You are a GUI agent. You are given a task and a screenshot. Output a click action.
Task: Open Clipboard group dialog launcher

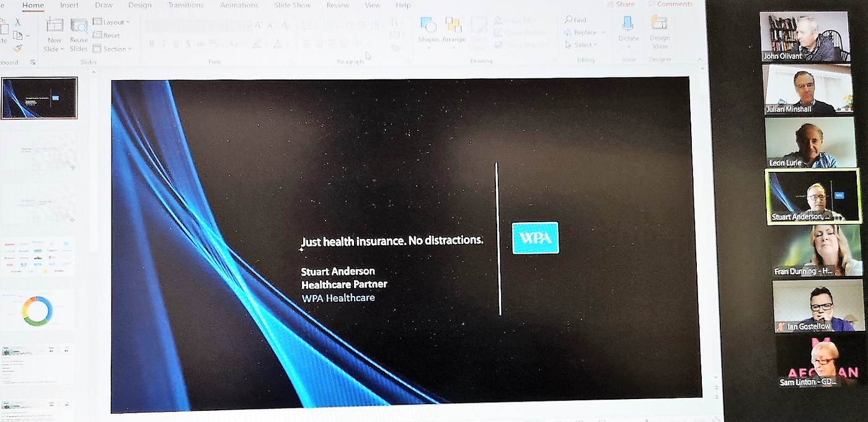pos(33,62)
